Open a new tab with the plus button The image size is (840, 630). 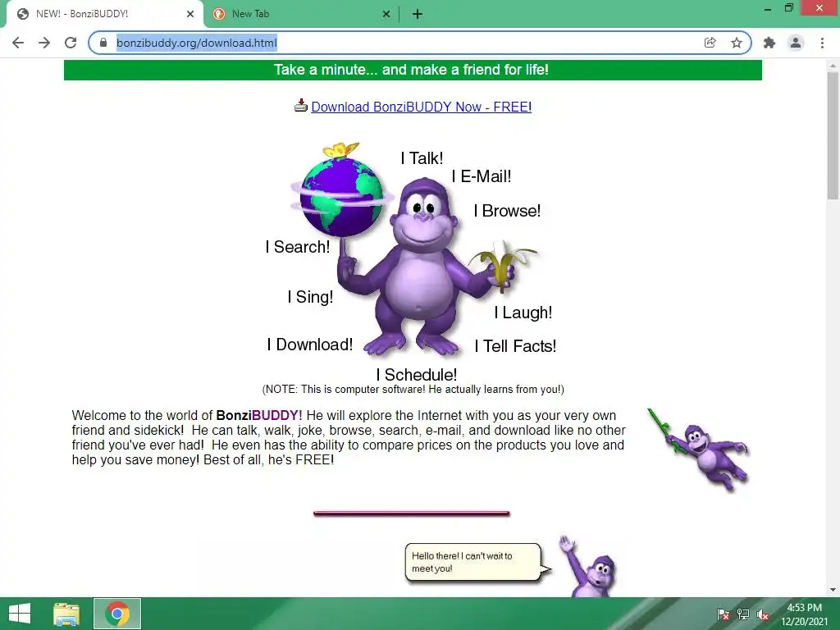(x=418, y=15)
